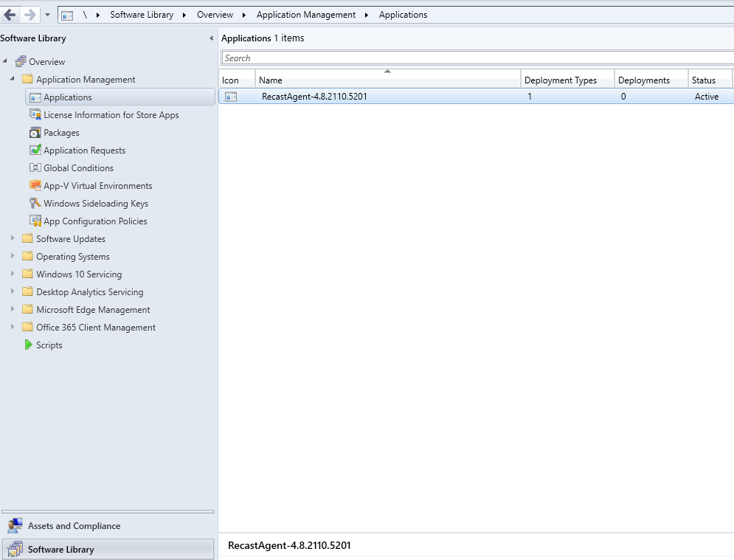Image resolution: width=734 pixels, height=560 pixels.
Task: Click the License Information for Store Apps icon
Action: click(35, 114)
